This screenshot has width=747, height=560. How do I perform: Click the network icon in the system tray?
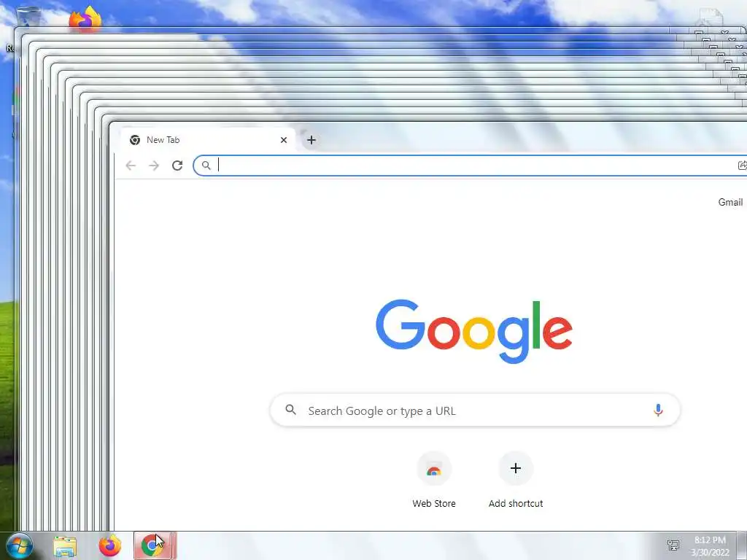673,545
